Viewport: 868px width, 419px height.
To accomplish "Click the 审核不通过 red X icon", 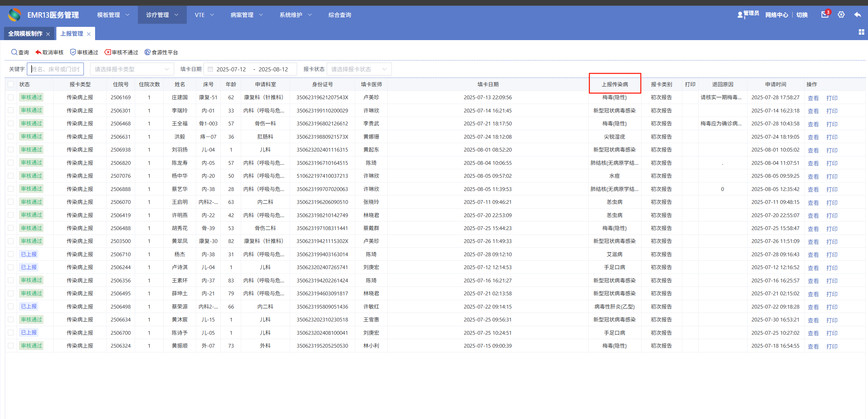I will click(108, 52).
